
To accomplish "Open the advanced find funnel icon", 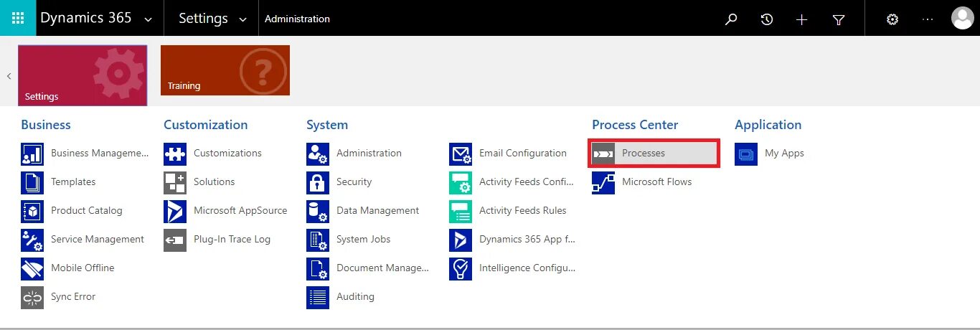I will (839, 19).
